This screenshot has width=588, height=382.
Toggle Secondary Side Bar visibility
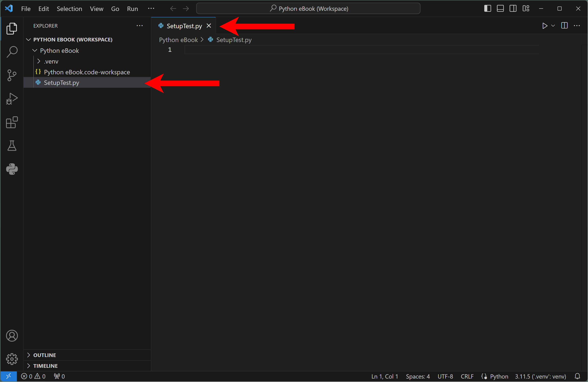tap(513, 9)
